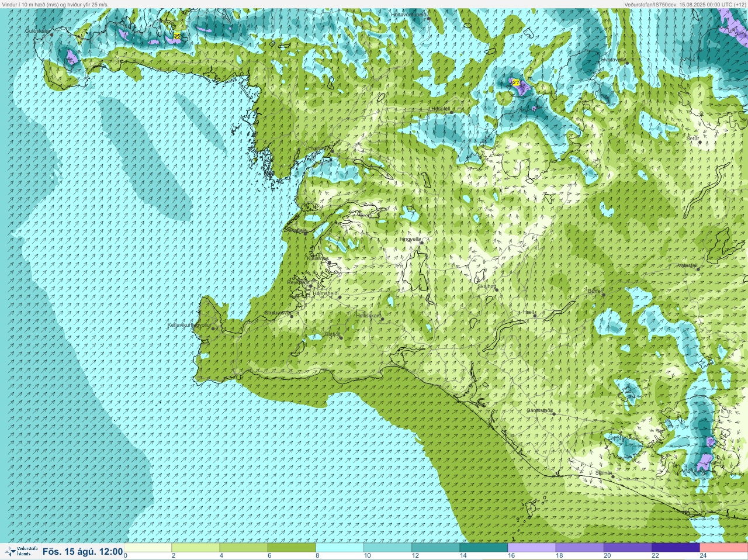This screenshot has height=560, width=748.
Task: Click the Veðurstofa Íslands logo
Action: [x=21, y=551]
